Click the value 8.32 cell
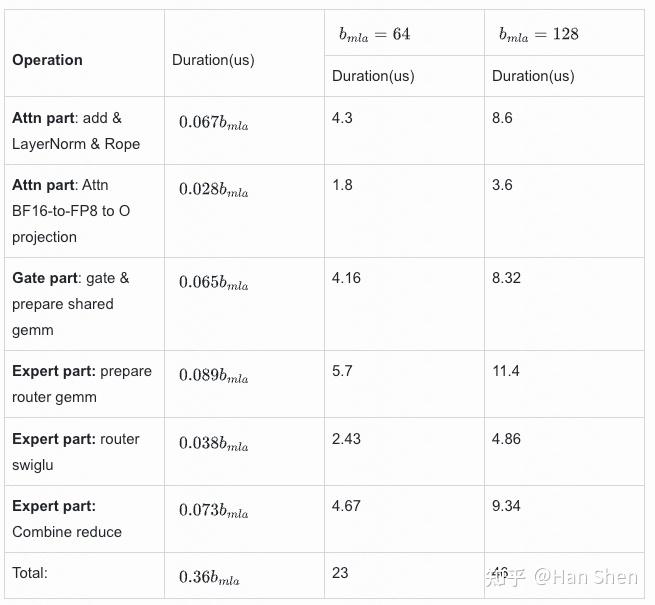 [564, 304]
